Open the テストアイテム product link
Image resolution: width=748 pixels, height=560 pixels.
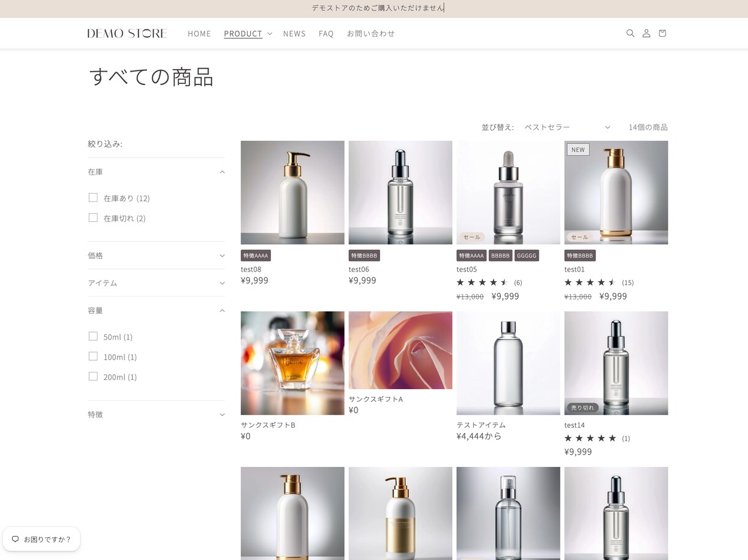pyautogui.click(x=481, y=425)
